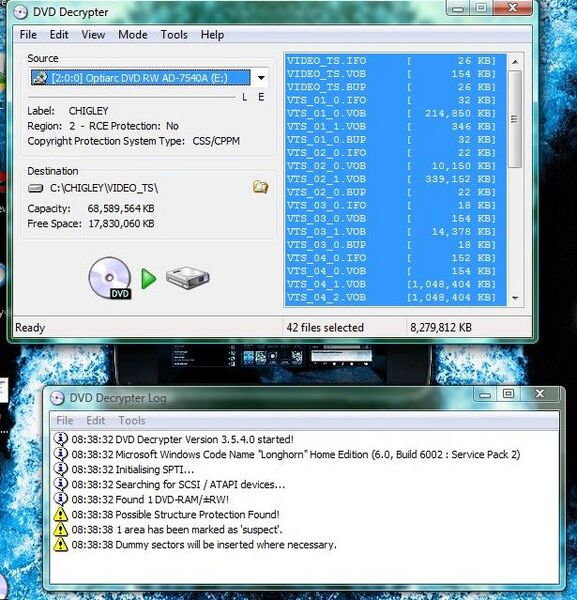Click warning icon for Possible Structure Protection entry
Viewport: 577px width, 600px height.
[x=60, y=515]
